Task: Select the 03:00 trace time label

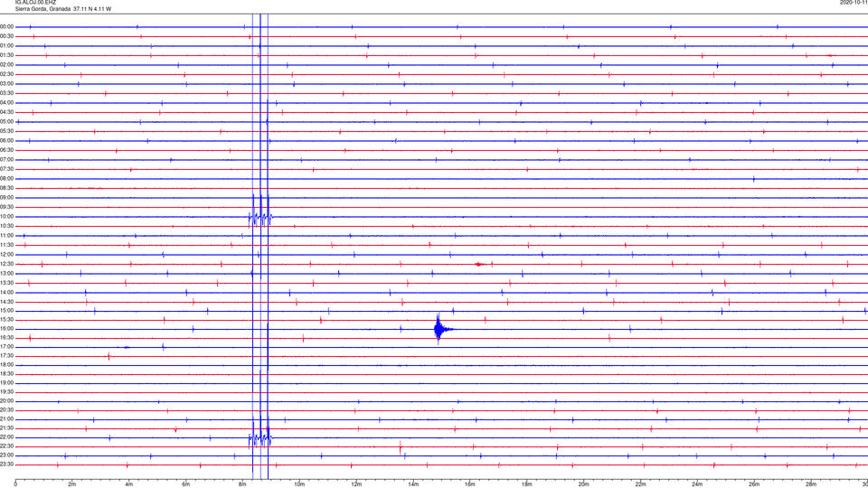Action: tap(6, 84)
